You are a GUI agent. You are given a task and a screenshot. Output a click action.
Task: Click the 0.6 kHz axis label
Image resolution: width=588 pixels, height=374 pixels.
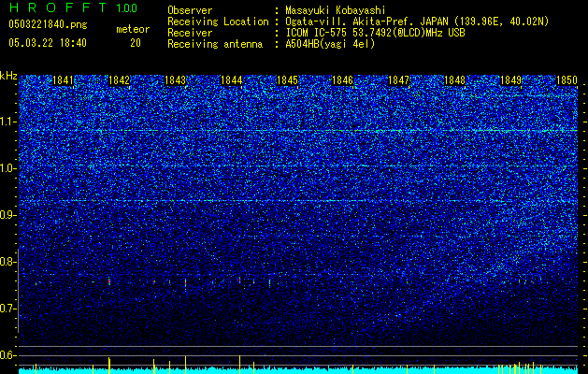click(x=8, y=355)
